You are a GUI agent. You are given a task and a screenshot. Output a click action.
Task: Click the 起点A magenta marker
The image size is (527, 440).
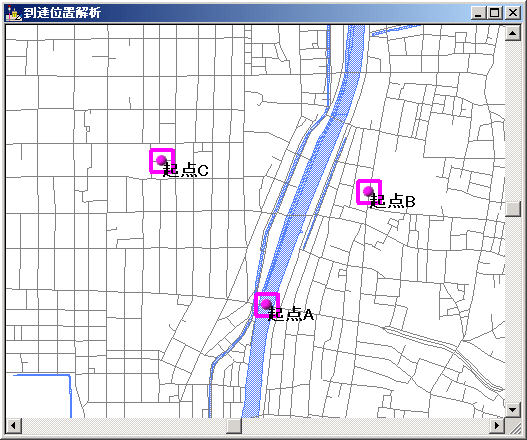coord(267,305)
